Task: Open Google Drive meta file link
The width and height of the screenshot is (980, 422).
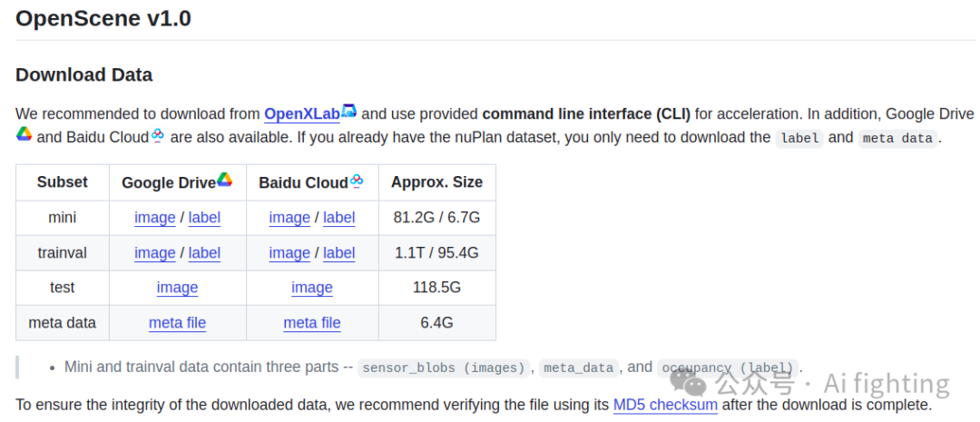Action: pos(177,323)
